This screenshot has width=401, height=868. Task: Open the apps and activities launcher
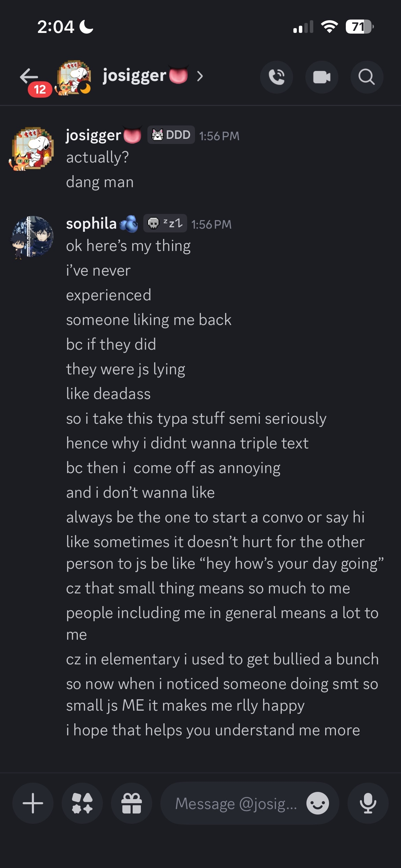82,803
